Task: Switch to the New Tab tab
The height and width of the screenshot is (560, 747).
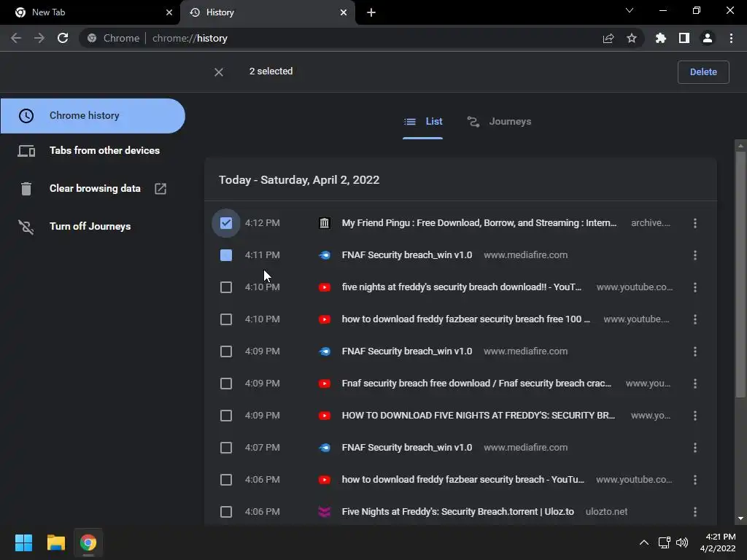Action: coord(90,12)
